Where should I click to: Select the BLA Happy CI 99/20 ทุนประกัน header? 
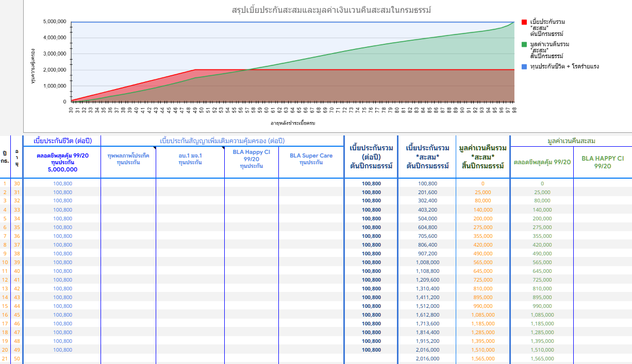252,159
